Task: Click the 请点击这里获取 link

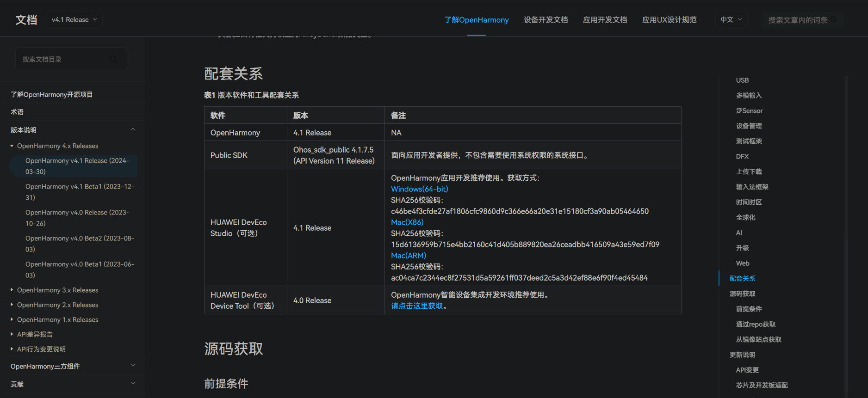Action: pyautogui.click(x=417, y=306)
